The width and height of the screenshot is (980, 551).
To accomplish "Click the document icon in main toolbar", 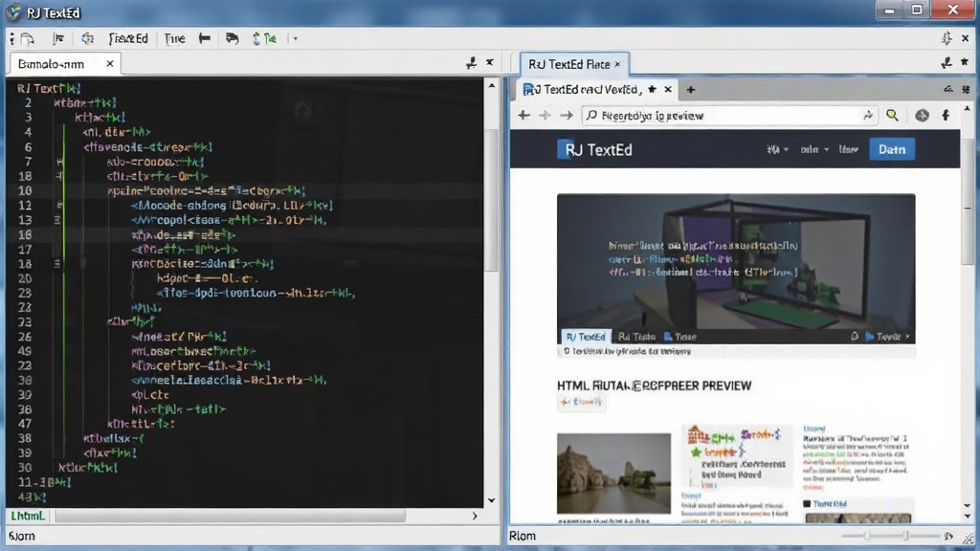I will [x=27, y=39].
